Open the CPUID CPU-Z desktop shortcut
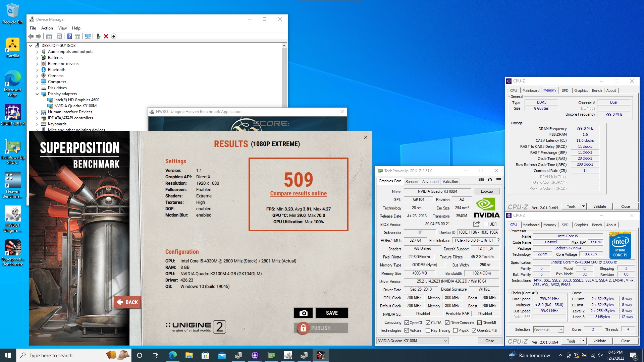 [x=13, y=115]
